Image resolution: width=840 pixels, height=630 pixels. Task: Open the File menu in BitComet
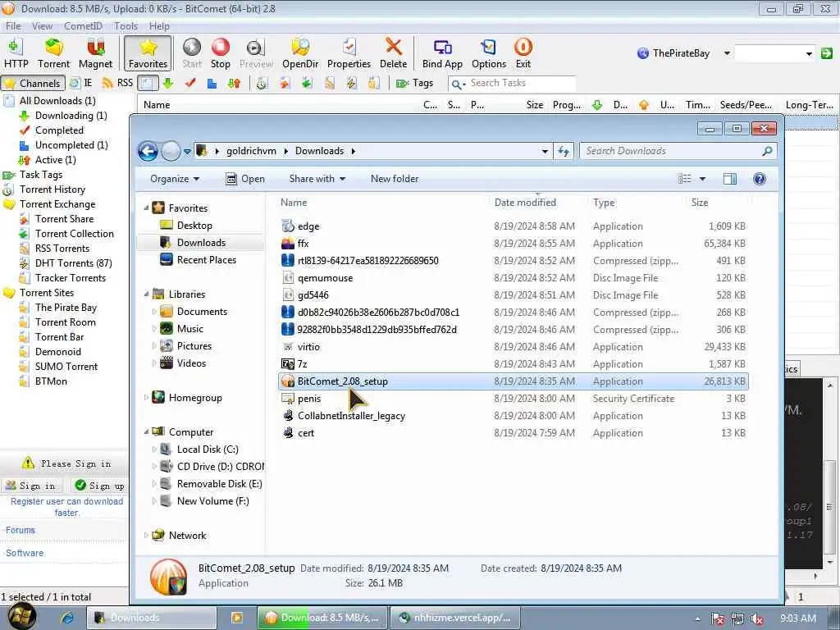click(x=13, y=25)
